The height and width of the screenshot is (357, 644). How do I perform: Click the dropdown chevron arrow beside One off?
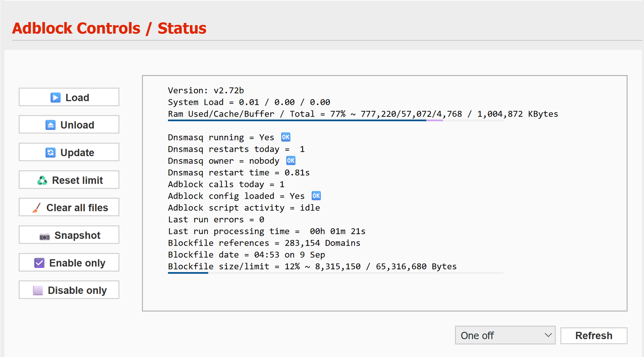pos(548,335)
